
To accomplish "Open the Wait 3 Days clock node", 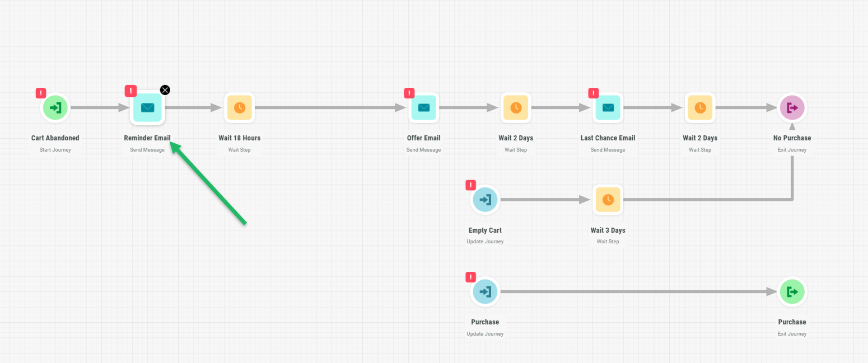I will [608, 200].
